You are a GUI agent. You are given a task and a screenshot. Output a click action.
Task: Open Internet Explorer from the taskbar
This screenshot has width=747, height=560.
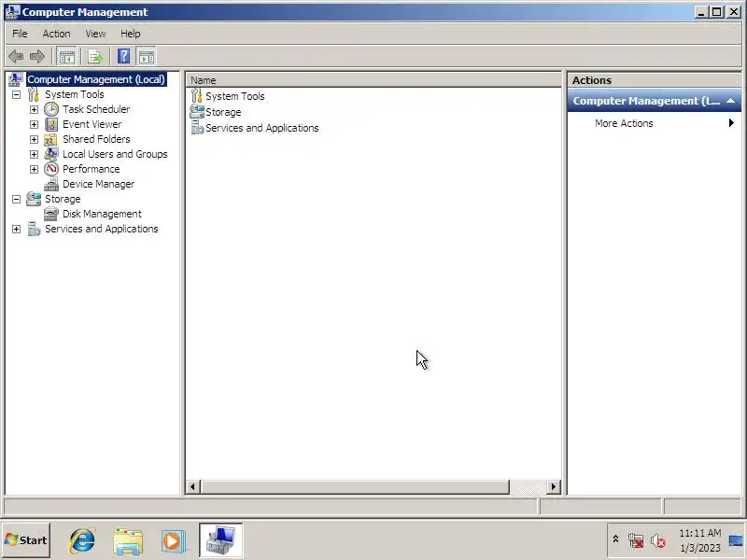[82, 540]
